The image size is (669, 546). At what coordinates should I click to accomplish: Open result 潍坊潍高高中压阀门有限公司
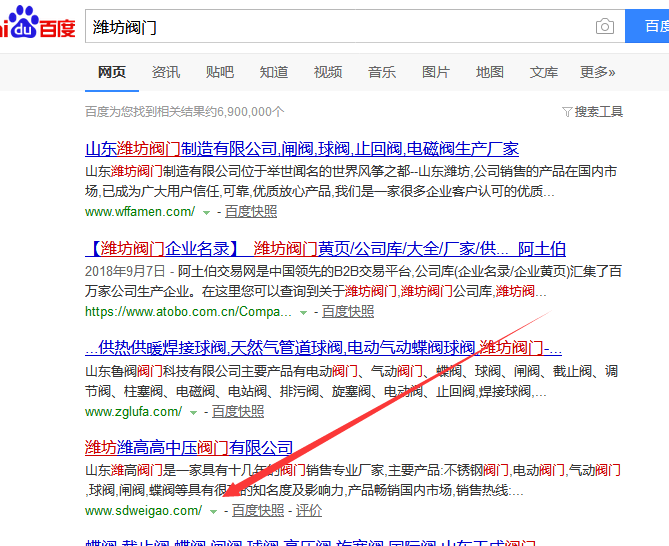coord(189,448)
